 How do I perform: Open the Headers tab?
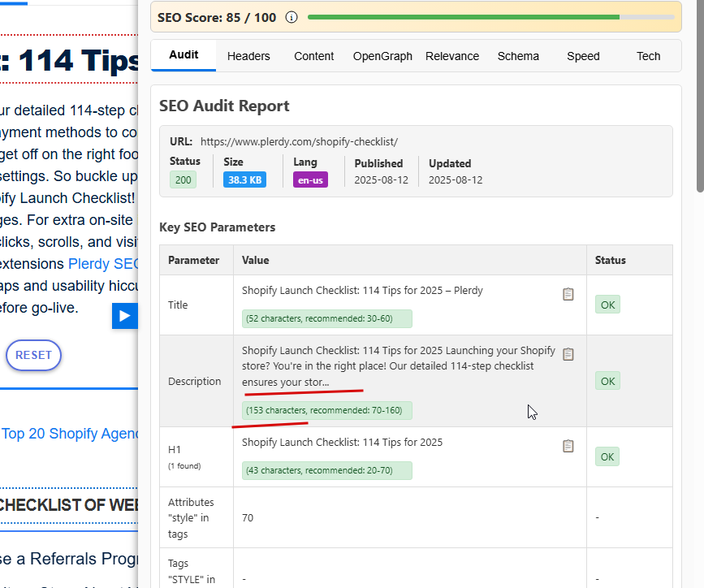(x=248, y=56)
